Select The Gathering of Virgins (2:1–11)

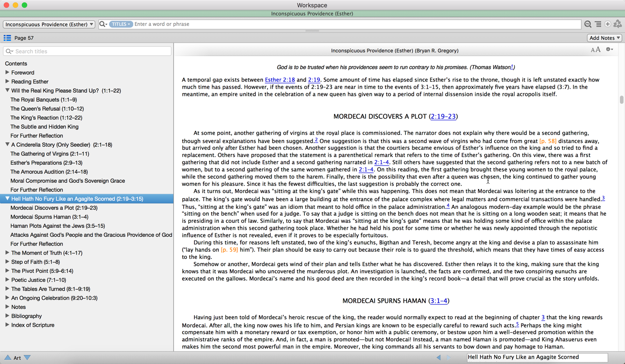(x=50, y=154)
